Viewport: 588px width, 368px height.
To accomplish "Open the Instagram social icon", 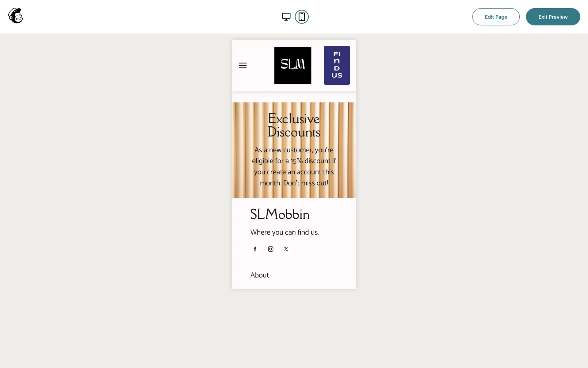I will [270, 249].
